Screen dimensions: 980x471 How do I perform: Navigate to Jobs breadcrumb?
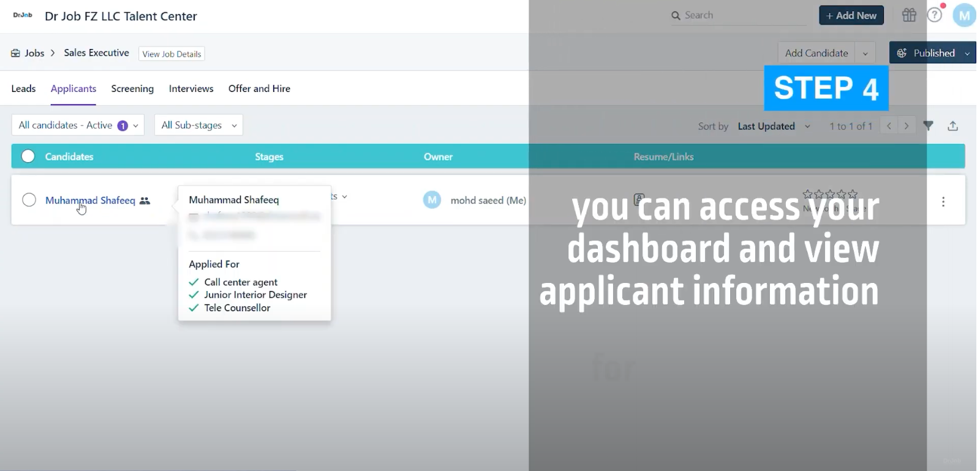tap(34, 53)
